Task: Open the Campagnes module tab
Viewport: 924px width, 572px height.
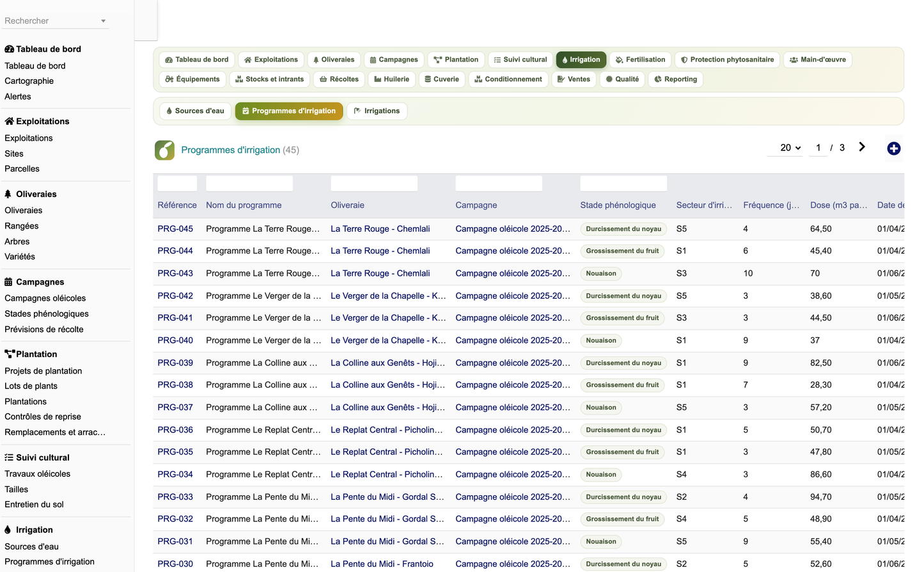Action: pos(393,60)
